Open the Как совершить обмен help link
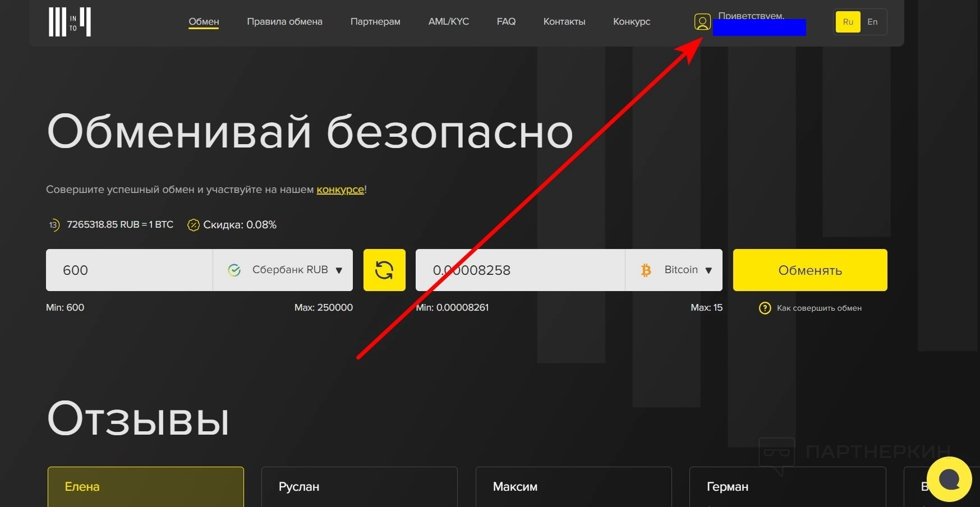This screenshot has width=980, height=507. click(819, 308)
